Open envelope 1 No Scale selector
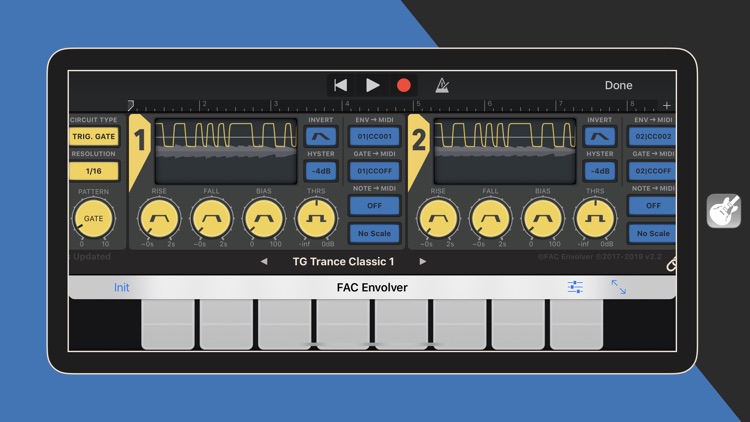Image resolution: width=750 pixels, height=422 pixels. pos(375,233)
